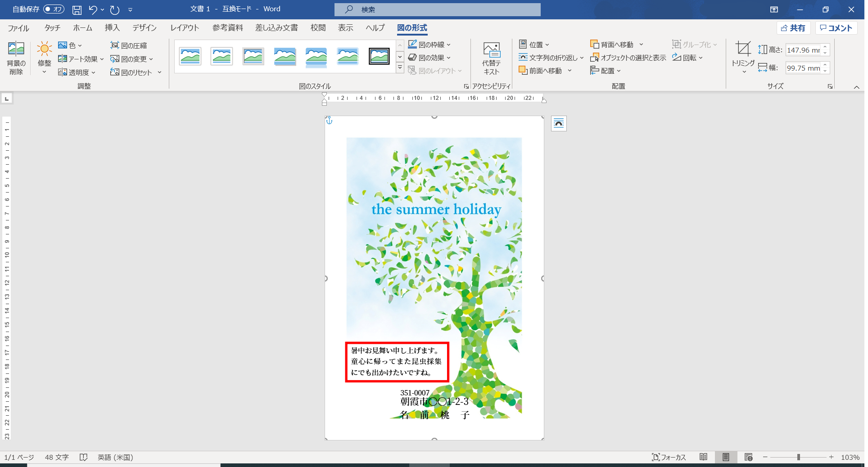868x467 pixels.
Task: Click 代替テキスト alt text button
Action: (491, 58)
